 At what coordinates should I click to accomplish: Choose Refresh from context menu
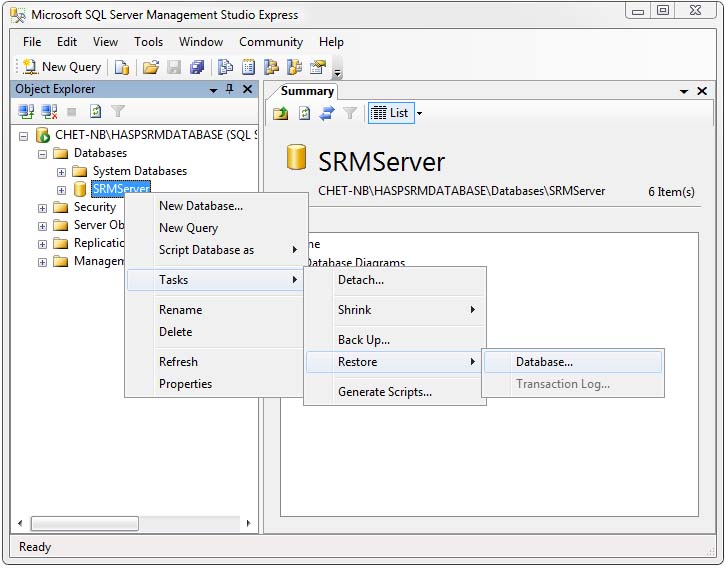pyautogui.click(x=215, y=362)
